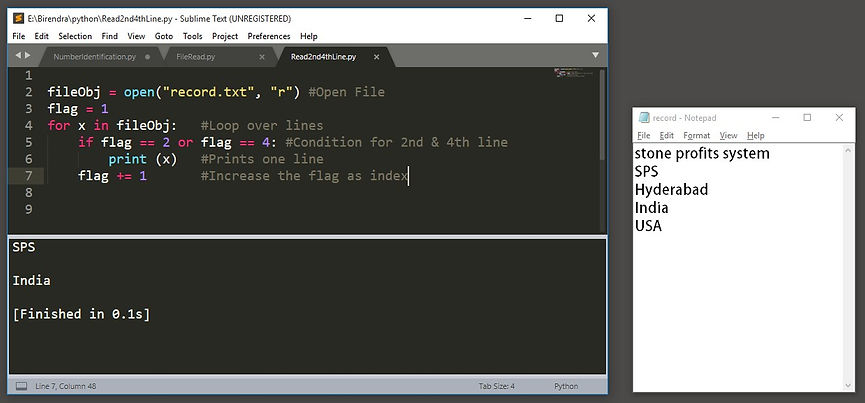This screenshot has width=865, height=403.
Task: Click line number 5 in the gutter
Action: (29, 142)
